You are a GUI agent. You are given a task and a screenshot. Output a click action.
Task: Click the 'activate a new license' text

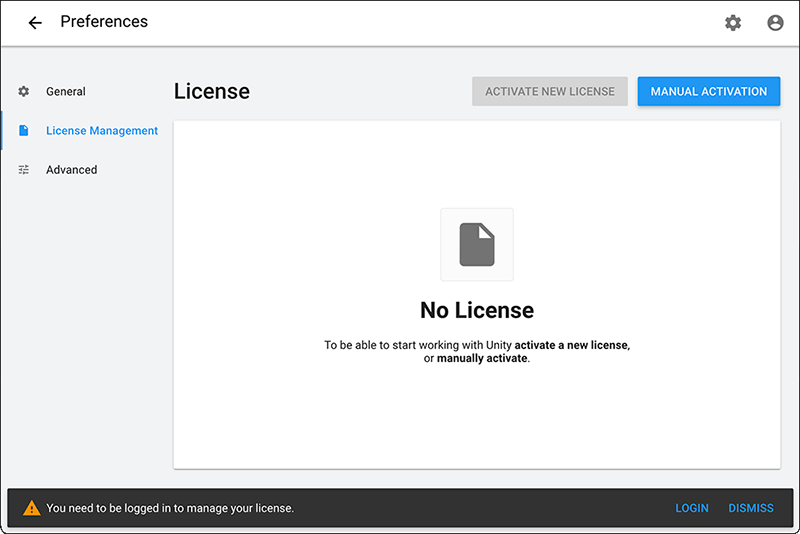point(572,345)
